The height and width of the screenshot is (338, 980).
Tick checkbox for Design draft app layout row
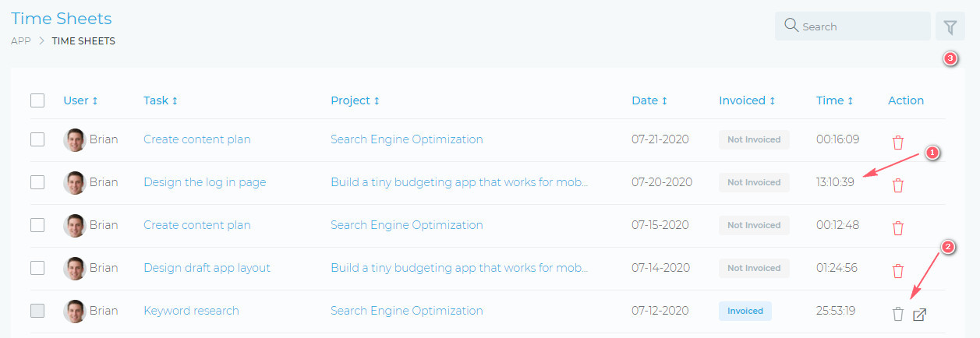[37, 268]
